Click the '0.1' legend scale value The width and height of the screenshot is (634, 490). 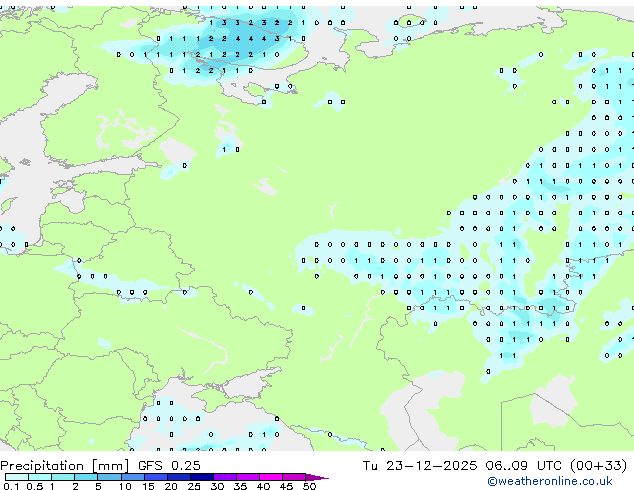tap(11, 486)
